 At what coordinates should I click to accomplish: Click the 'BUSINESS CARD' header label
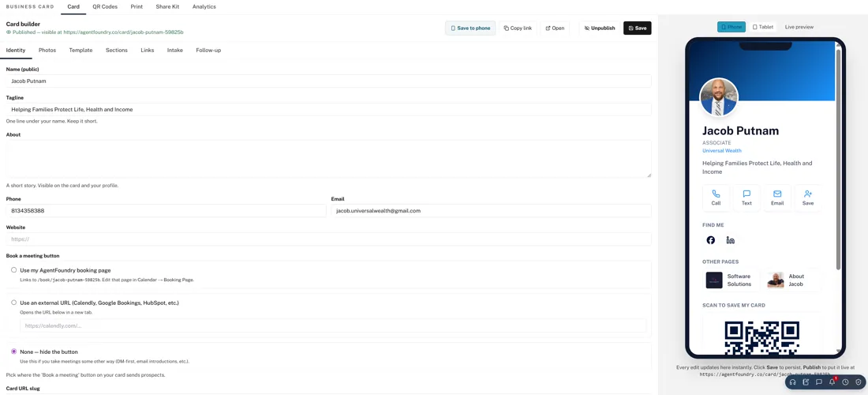pyautogui.click(x=30, y=6)
